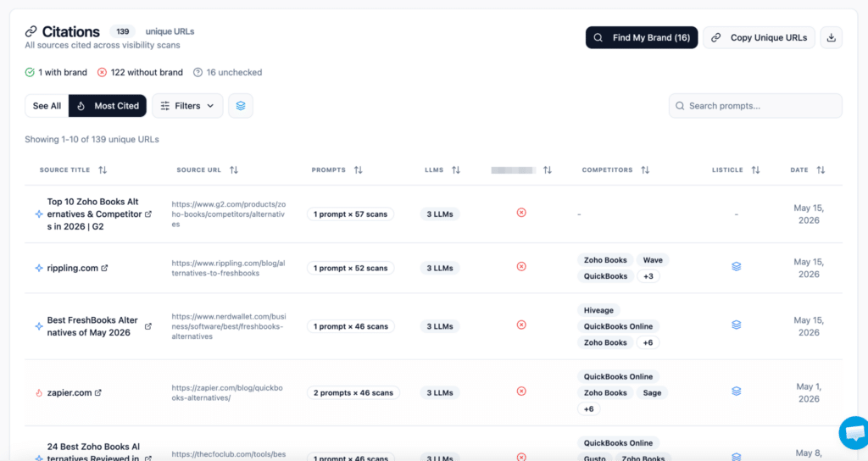
Task: Click the 16 unchecked filter
Action: [227, 73]
